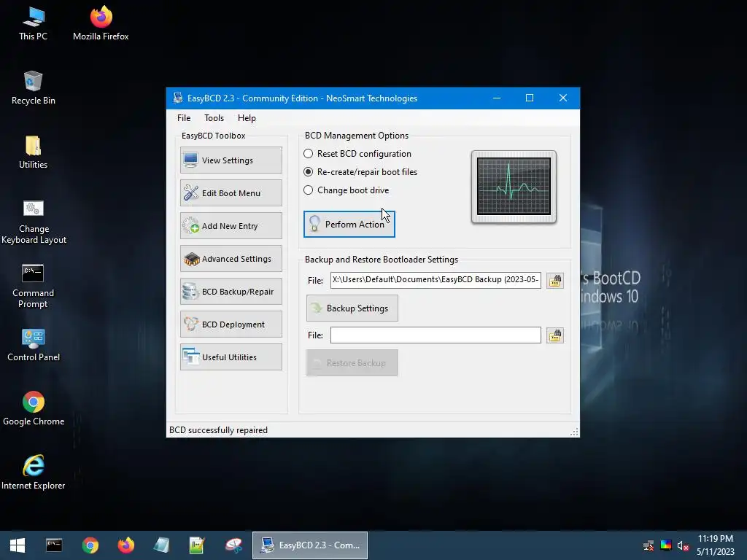Click the heartbeat monitor image
The image size is (747, 560).
[x=514, y=187]
